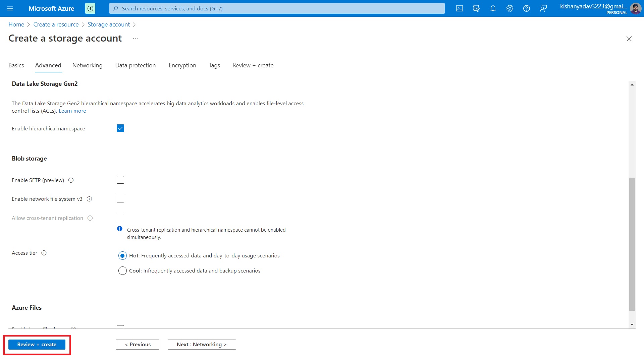Open the Directories and subscriptions filter
This screenshot has width=644, height=362.
476,8
